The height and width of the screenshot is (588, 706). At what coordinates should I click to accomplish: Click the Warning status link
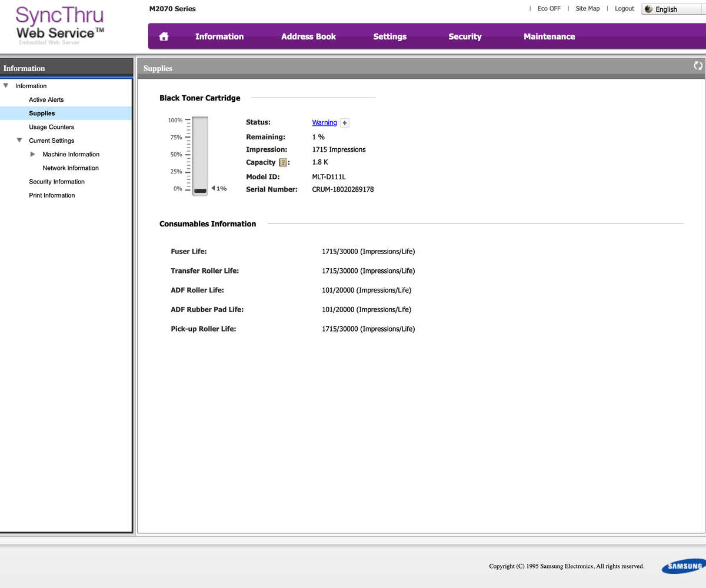click(324, 122)
